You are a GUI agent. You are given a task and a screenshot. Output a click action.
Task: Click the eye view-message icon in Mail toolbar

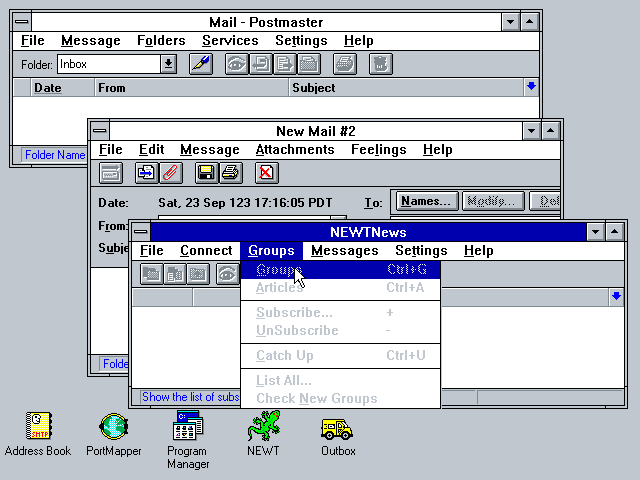[237, 64]
